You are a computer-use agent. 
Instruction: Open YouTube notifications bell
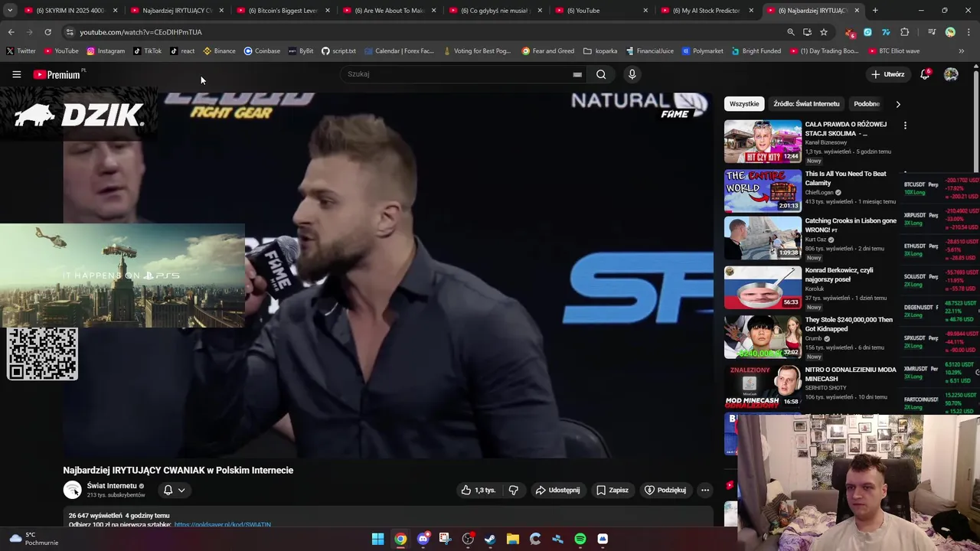(x=925, y=74)
